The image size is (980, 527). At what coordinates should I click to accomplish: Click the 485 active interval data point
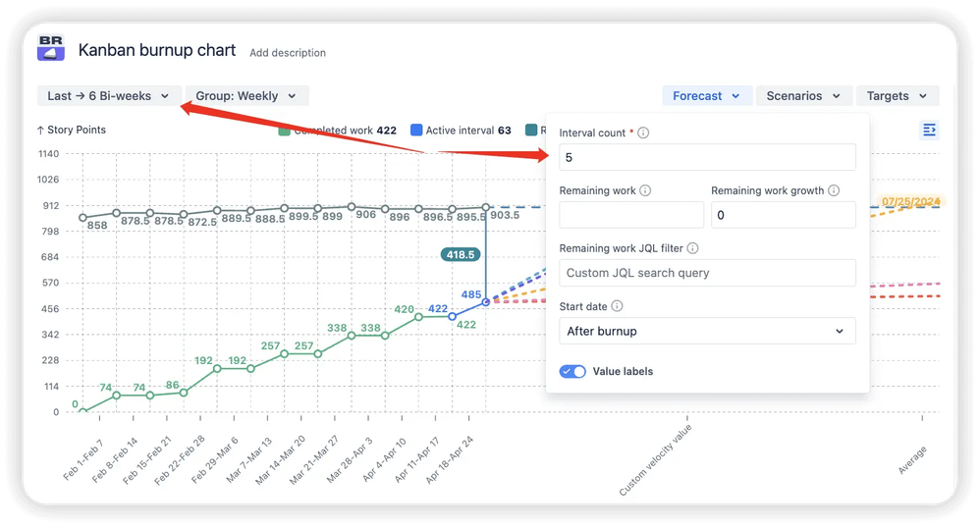pos(486,302)
